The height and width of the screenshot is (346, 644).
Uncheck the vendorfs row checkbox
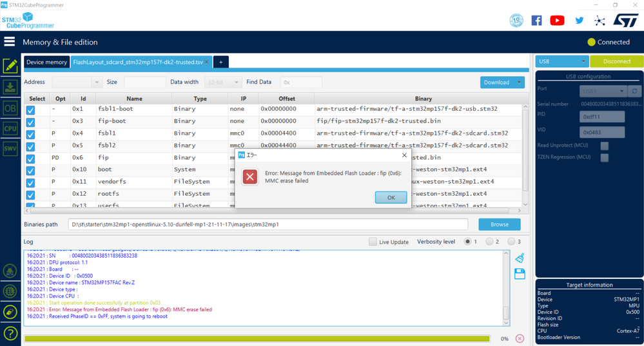30,182
